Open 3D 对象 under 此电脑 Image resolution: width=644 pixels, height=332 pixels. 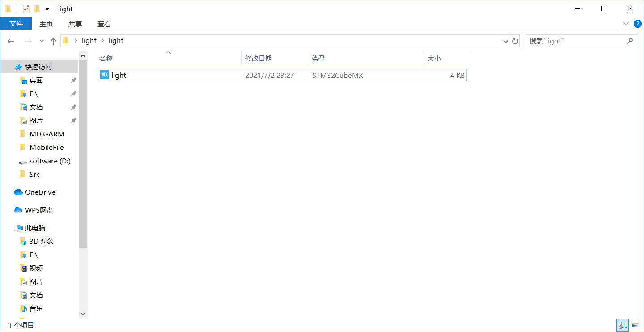[42, 242]
